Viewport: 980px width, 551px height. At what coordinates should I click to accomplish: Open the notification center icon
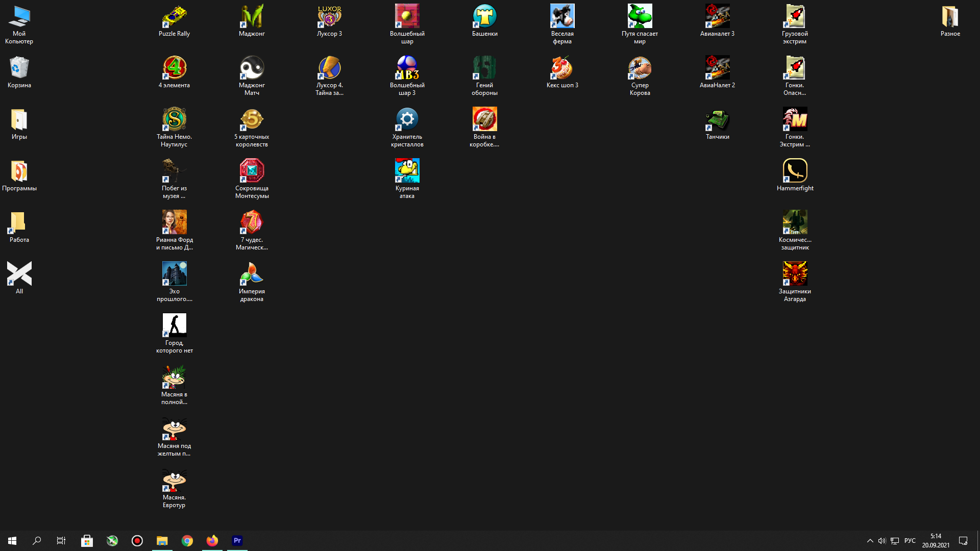coord(963,541)
